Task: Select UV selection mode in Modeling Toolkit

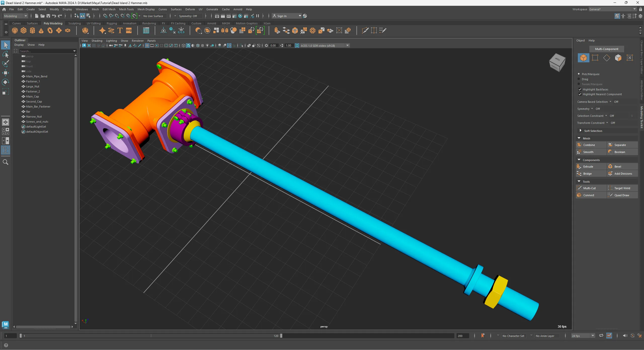Action: tap(630, 58)
